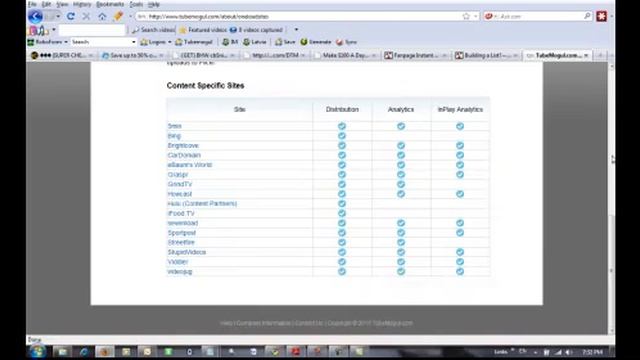Open the StupidVideos site link

click(x=187, y=252)
